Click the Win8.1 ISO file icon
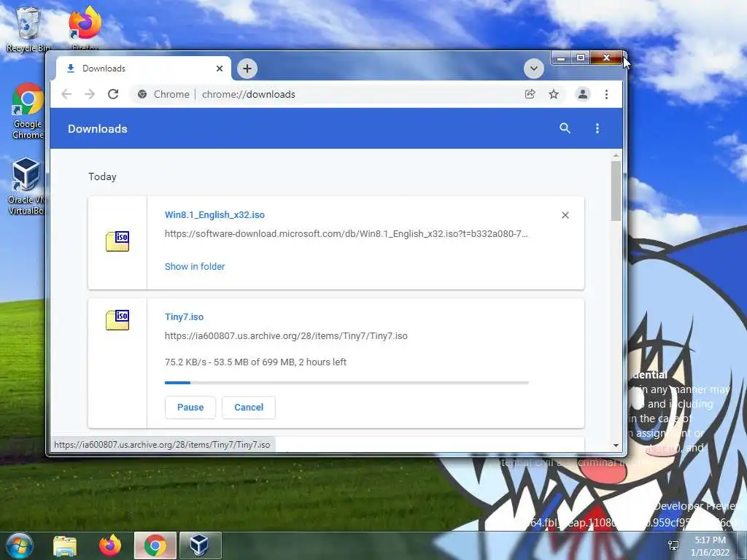The image size is (747, 560). point(117,241)
